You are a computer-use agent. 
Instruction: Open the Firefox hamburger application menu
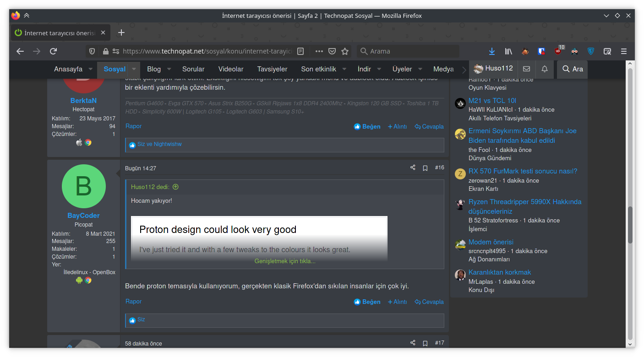click(624, 51)
